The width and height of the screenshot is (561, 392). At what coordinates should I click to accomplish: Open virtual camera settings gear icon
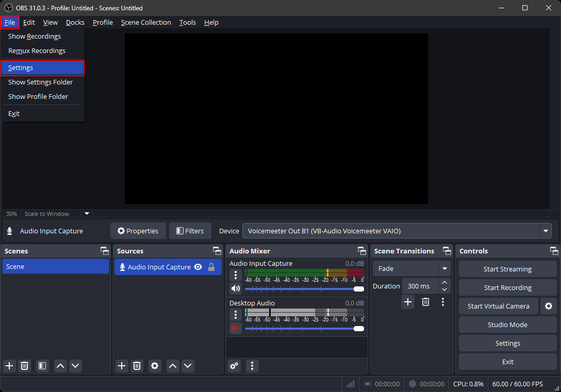click(x=548, y=306)
